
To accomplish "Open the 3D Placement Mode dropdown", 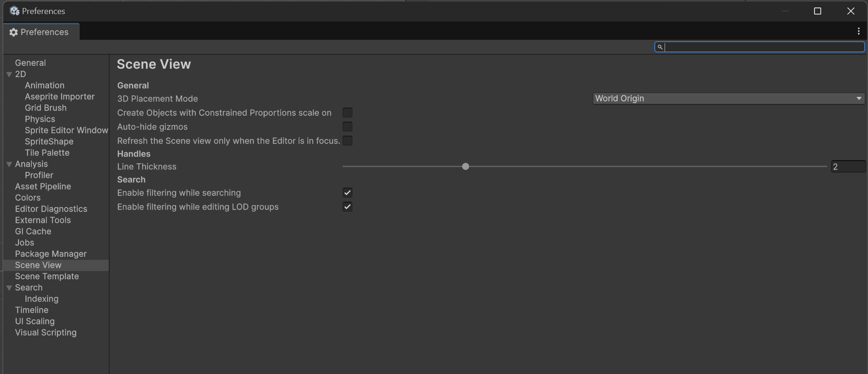I will coord(728,99).
